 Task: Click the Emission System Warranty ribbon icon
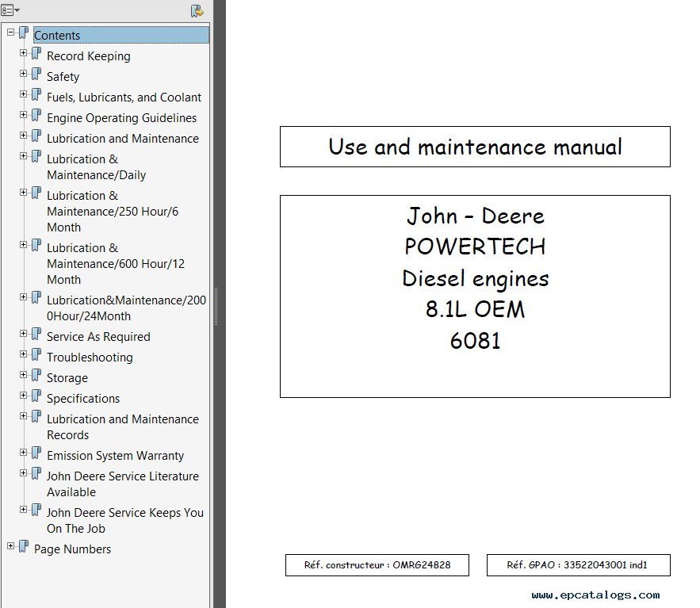click(36, 453)
